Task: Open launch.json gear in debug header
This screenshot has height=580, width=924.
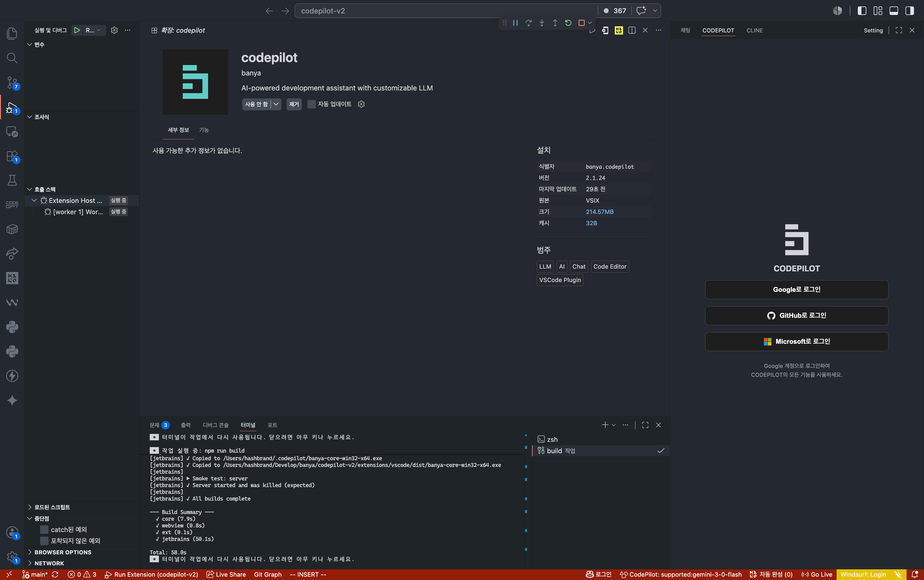Action: tap(114, 30)
